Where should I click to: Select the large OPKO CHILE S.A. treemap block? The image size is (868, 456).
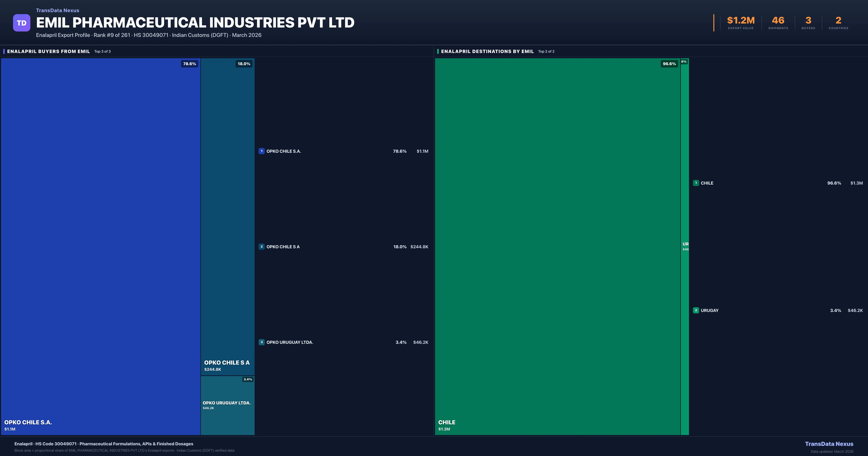click(x=100, y=246)
